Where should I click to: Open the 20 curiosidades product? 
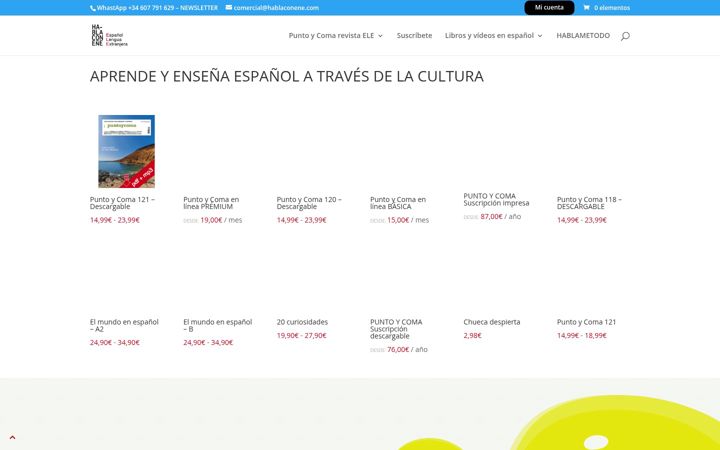click(x=302, y=322)
